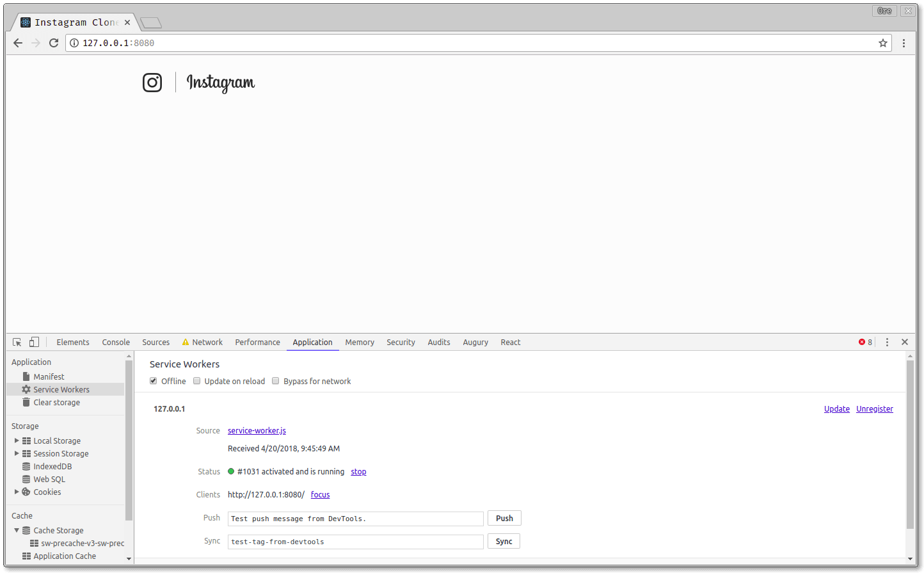Click the Push message input field
Image resolution: width=924 pixels, height=573 pixels.
[x=356, y=519]
